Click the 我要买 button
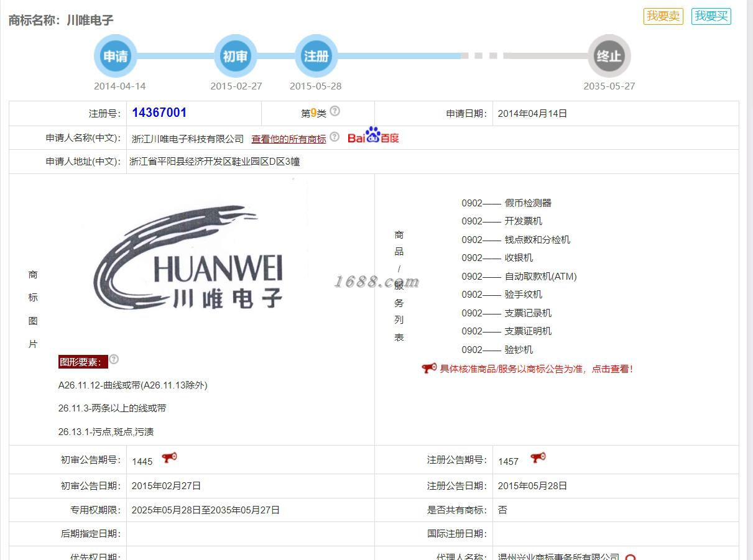Viewport: 753px width, 560px height. tap(711, 16)
